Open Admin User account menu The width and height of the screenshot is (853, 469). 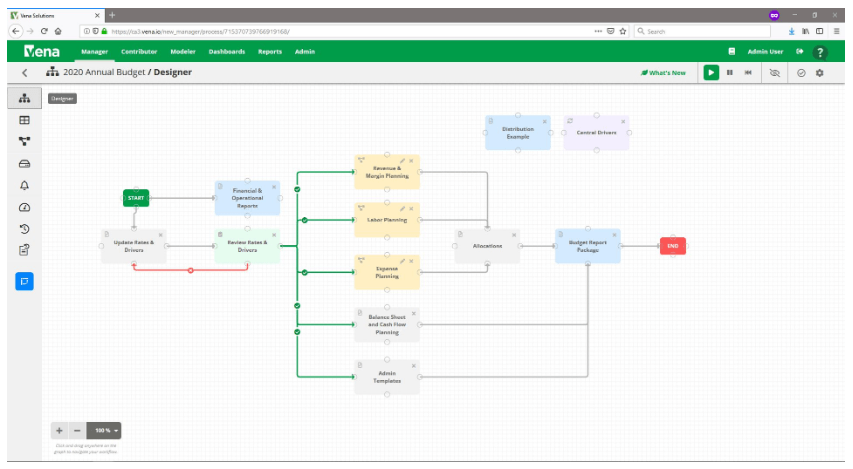click(765, 52)
